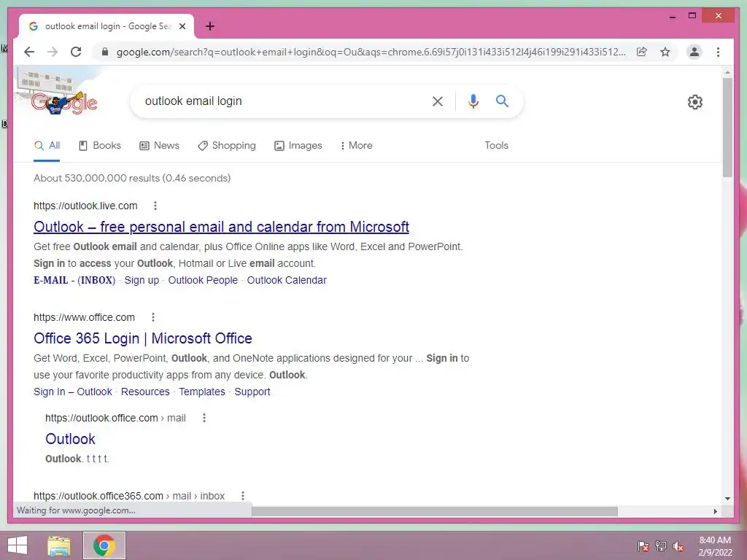
Task: Open the 'Templates' sitelink
Action: click(x=201, y=392)
